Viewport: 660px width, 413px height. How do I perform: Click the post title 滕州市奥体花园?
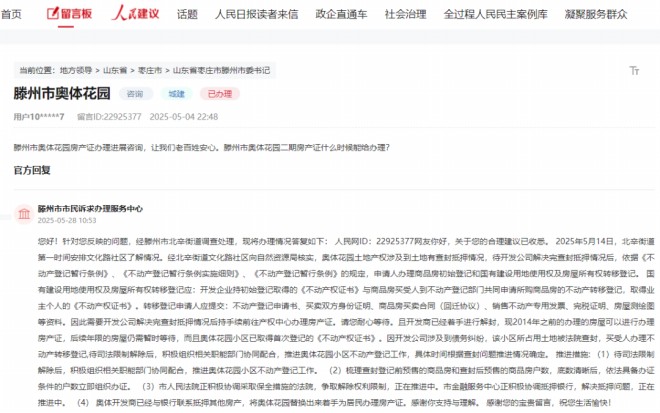pyautogui.click(x=62, y=94)
